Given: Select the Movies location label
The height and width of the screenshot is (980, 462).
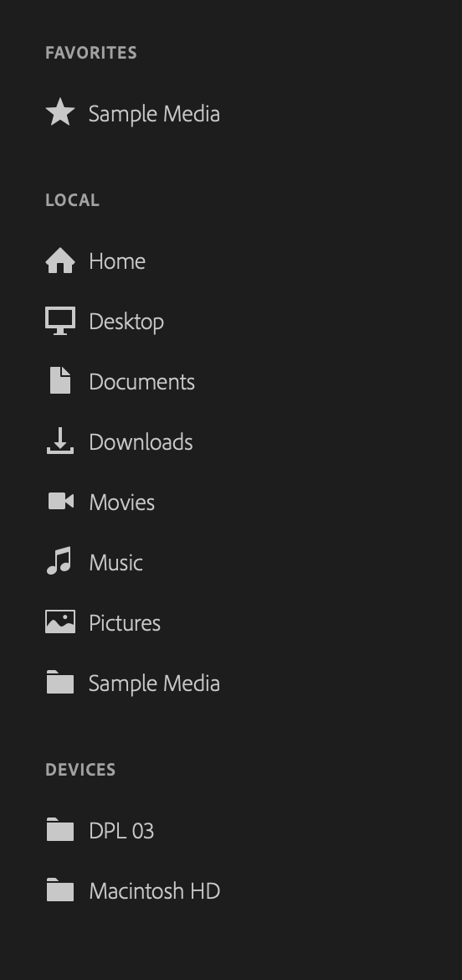Looking at the screenshot, I should [x=121, y=503].
